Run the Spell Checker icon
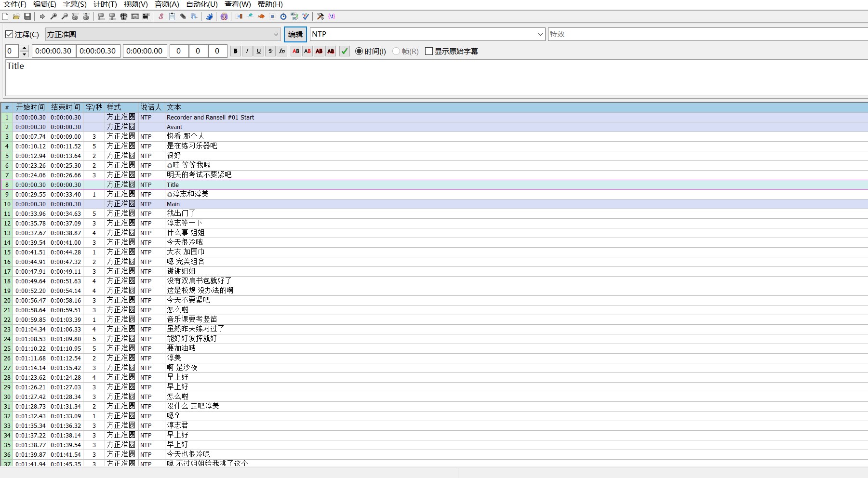 pyautogui.click(x=306, y=16)
